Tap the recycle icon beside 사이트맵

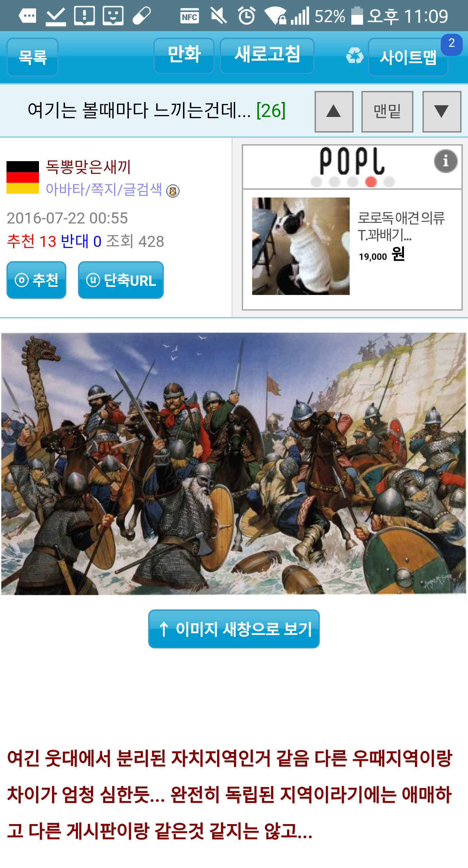coord(355,56)
